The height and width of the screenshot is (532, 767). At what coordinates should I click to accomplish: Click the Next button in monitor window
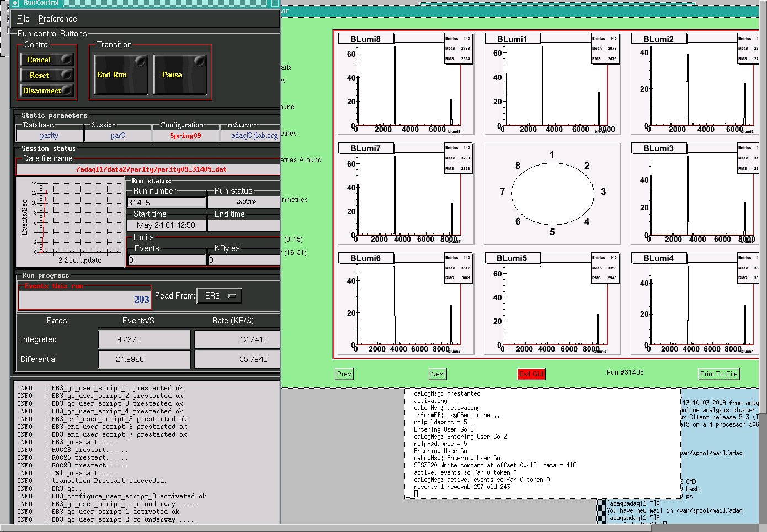pyautogui.click(x=438, y=374)
